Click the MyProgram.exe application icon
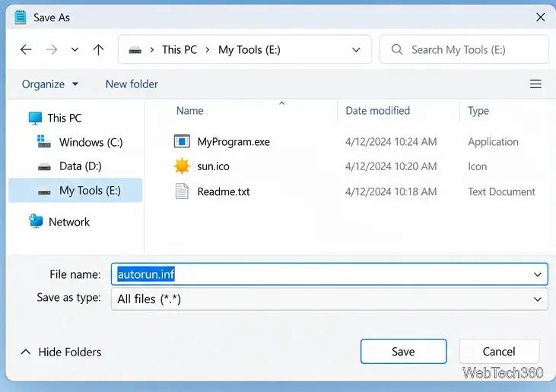The image size is (556, 392). pos(182,141)
